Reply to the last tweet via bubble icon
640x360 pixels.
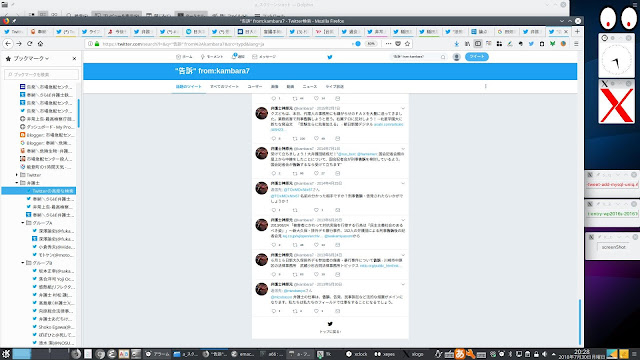(274, 311)
